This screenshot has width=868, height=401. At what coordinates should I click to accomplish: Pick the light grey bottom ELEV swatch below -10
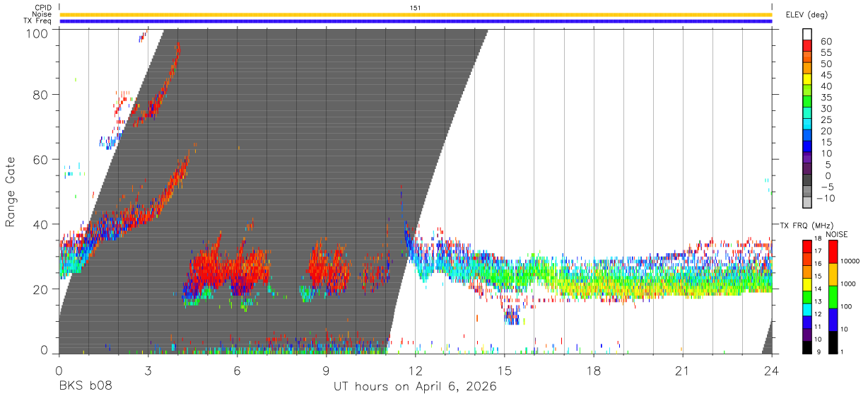click(807, 202)
